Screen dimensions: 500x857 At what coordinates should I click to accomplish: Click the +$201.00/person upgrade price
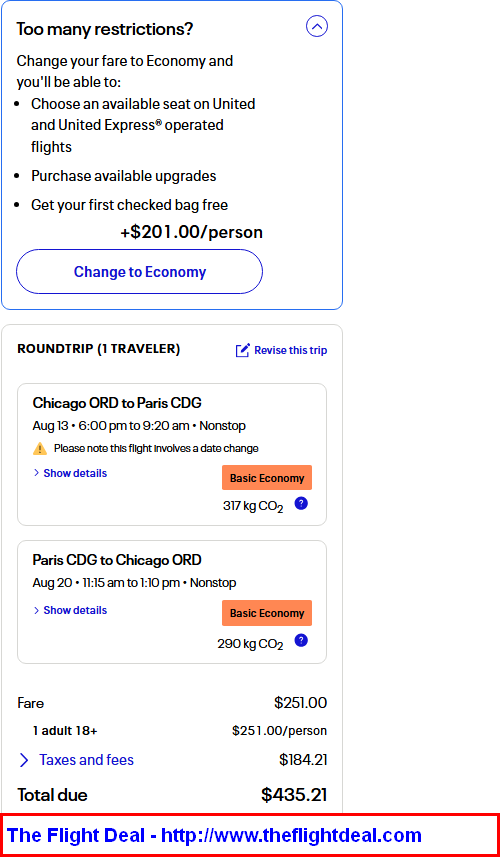[x=191, y=232]
